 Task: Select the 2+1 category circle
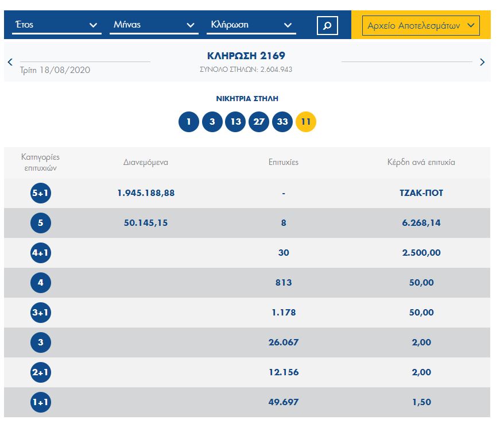[x=41, y=372]
